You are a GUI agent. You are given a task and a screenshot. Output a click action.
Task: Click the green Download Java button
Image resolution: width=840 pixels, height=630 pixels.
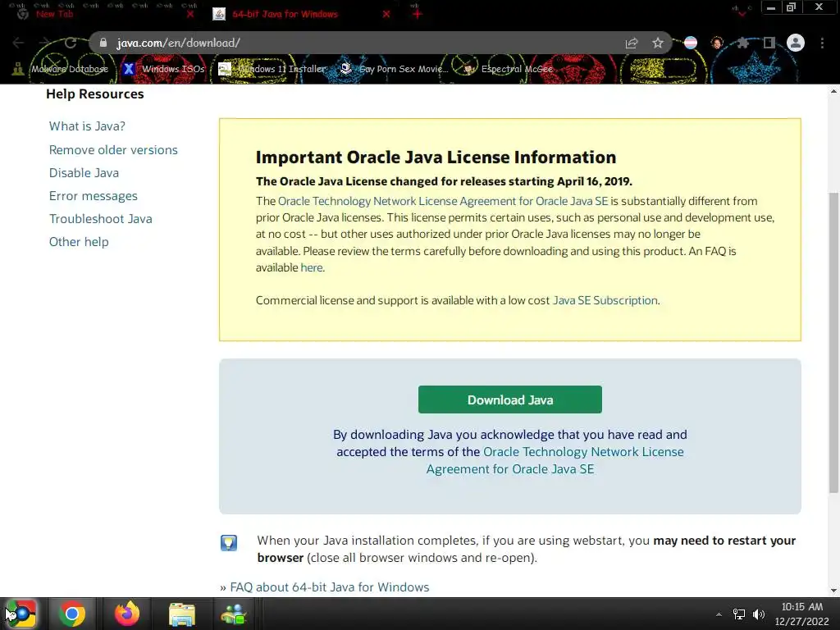point(510,399)
